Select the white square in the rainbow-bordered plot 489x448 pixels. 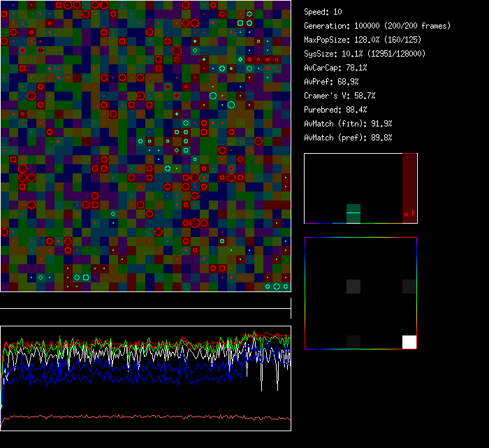[x=409, y=342]
